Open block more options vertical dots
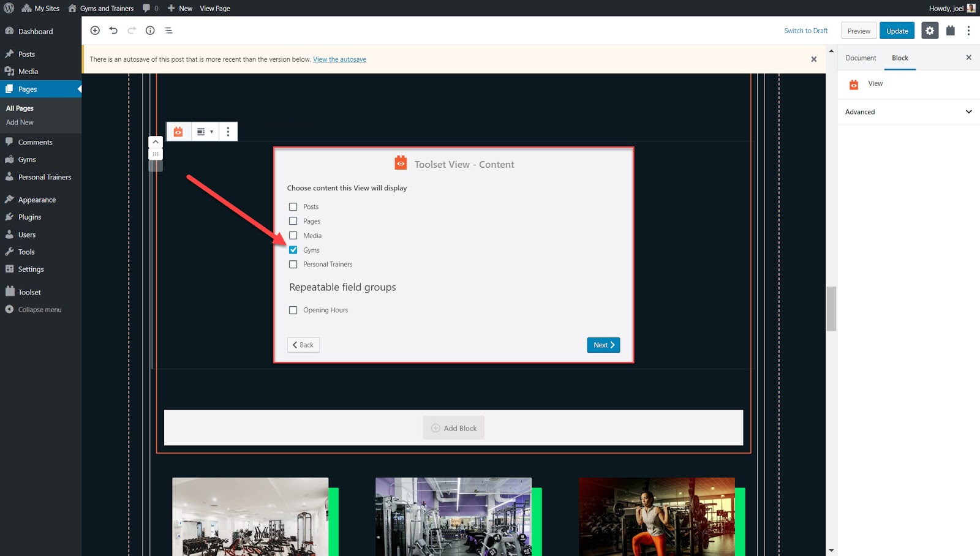 (228, 132)
